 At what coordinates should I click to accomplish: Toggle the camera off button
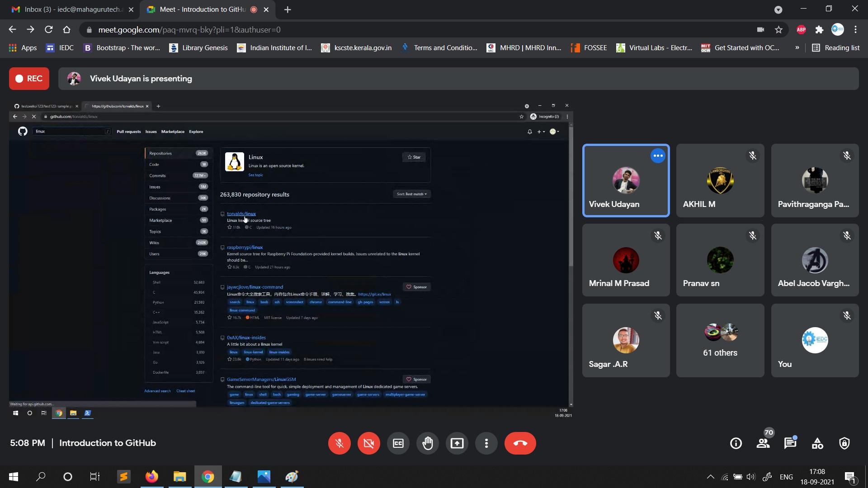368,443
